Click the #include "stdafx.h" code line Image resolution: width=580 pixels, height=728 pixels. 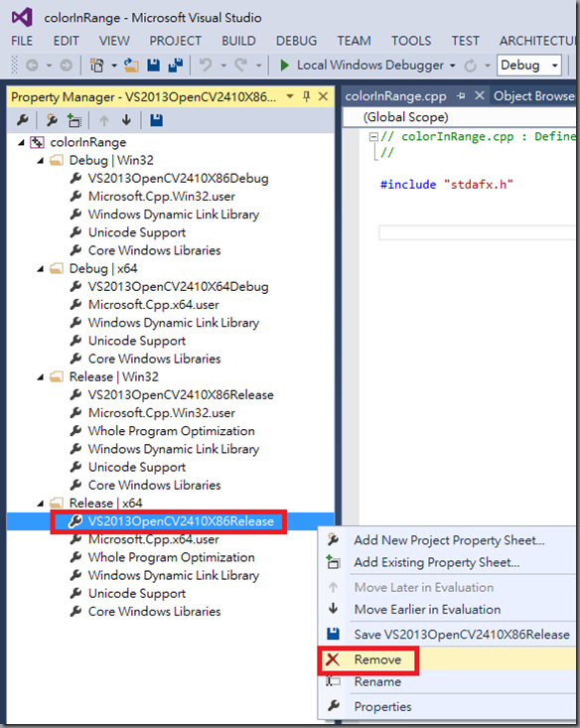pos(446,185)
